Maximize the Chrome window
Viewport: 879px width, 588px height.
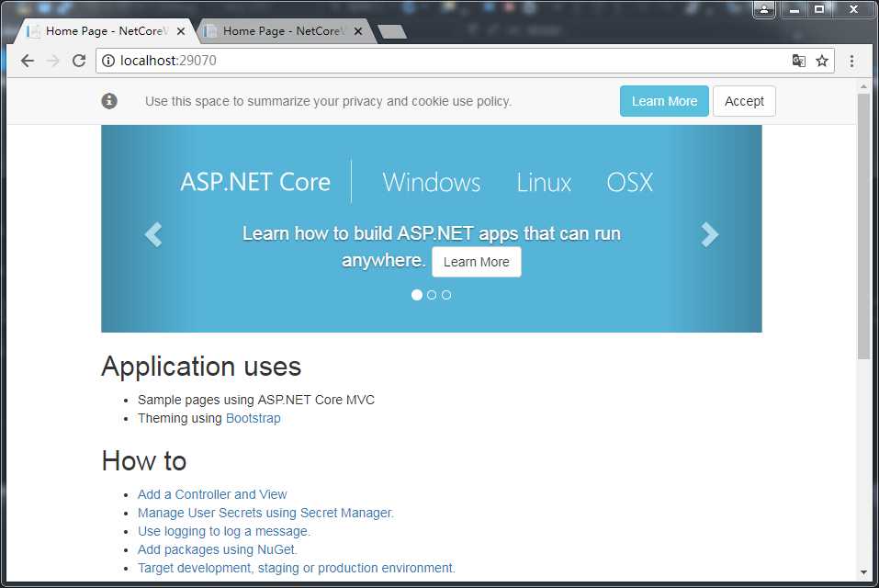[819, 9]
